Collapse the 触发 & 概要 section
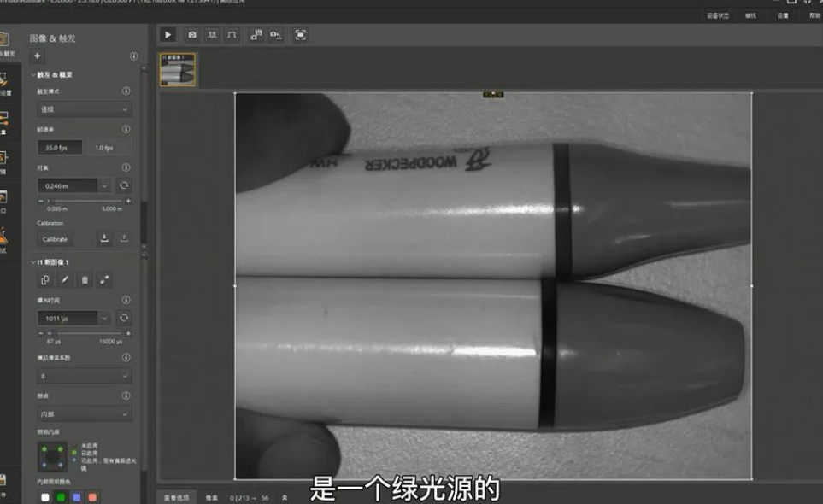823x504 pixels. [33, 75]
